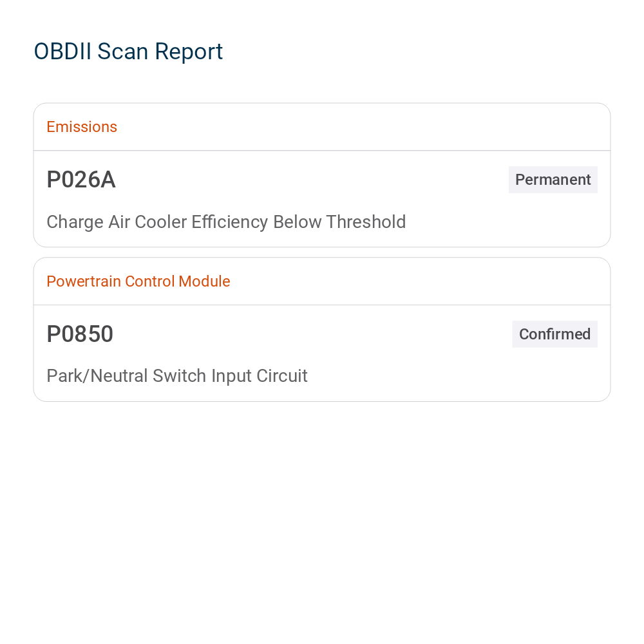Image resolution: width=644 pixels, height=644 pixels.
Task: Click the Confirmed status badge
Action: click(554, 334)
